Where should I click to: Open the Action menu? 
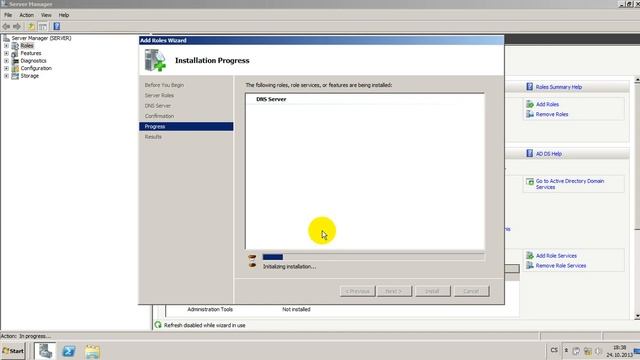[27, 15]
